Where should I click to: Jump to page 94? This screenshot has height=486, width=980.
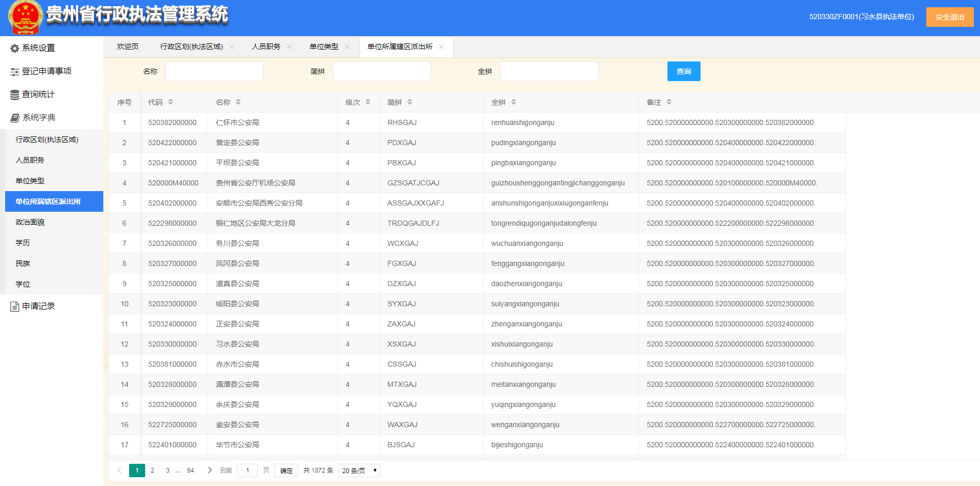[191, 471]
